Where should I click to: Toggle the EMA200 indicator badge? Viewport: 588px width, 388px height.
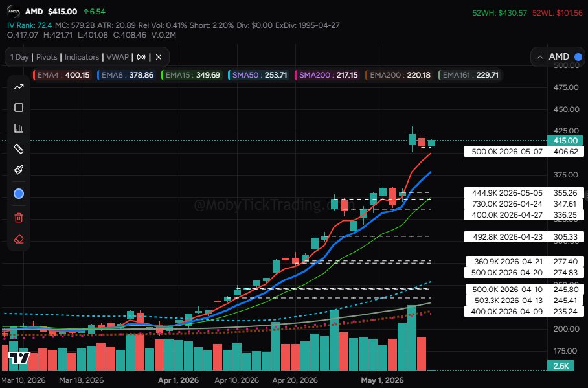point(399,75)
